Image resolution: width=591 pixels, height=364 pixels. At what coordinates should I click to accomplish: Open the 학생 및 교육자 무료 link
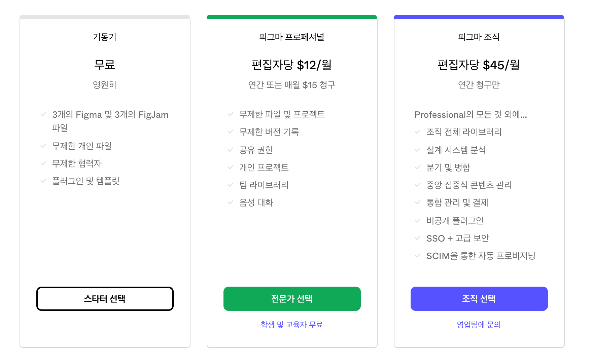tap(292, 324)
